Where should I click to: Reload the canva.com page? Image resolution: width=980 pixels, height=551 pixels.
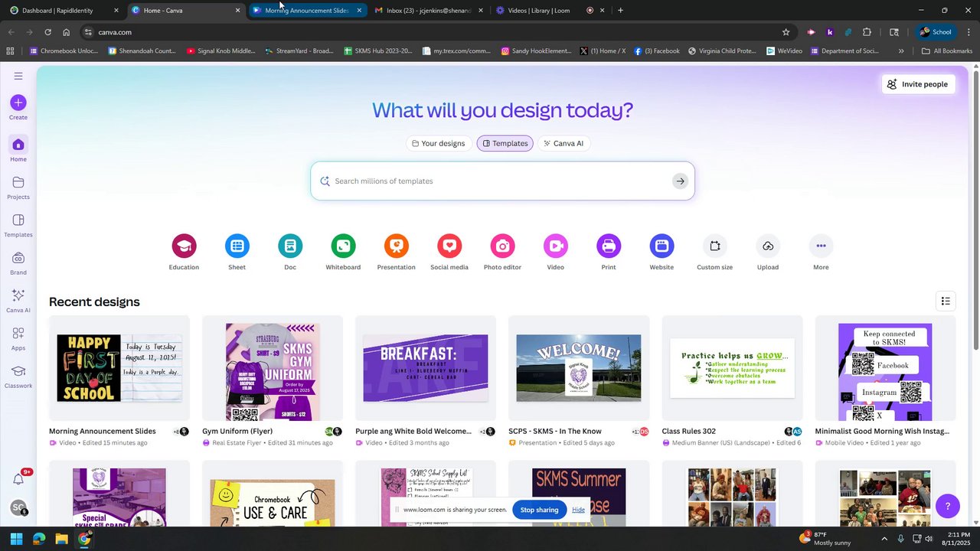(47, 32)
